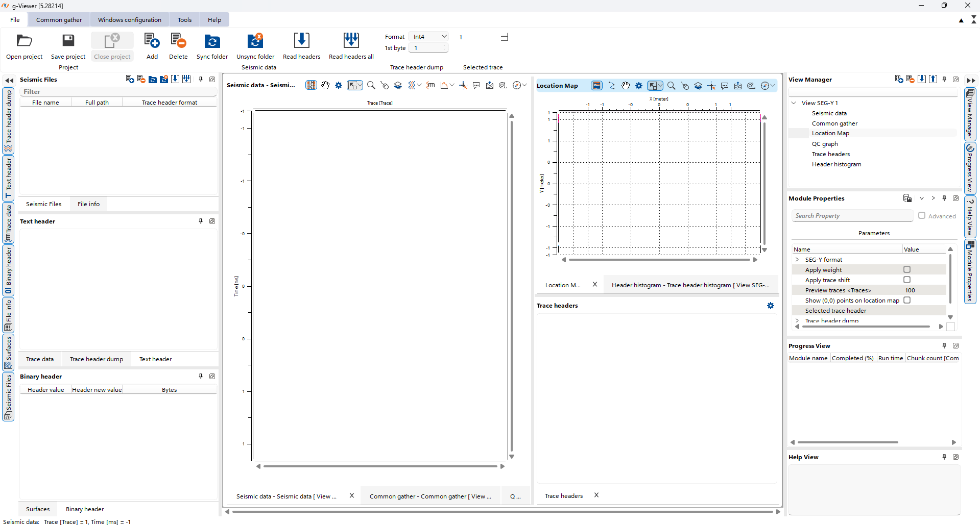
Task: Open the Format Int4 dropdown
Action: point(429,37)
